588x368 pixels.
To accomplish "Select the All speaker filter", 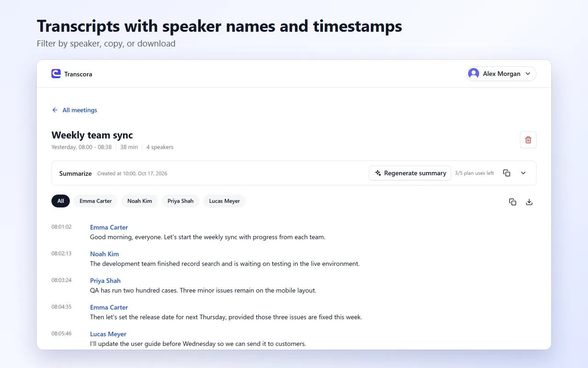I will (x=61, y=201).
